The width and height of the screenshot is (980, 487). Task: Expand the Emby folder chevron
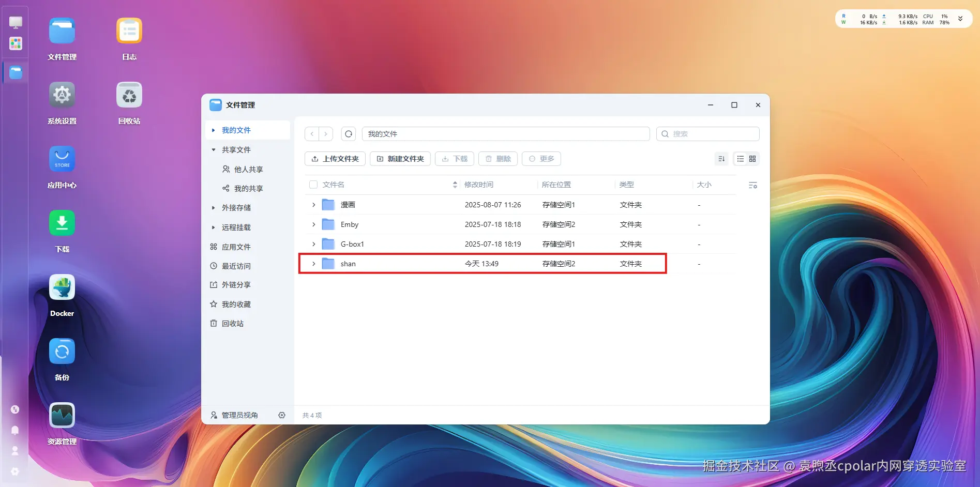tap(313, 224)
